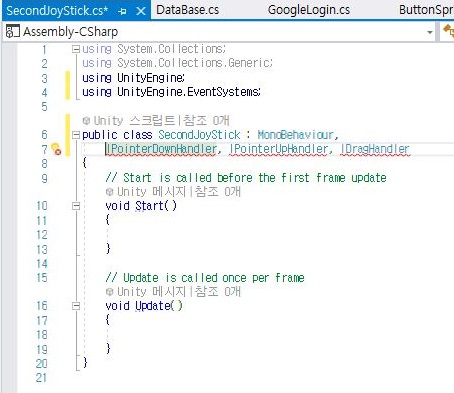Open the Assembly-CSharp project dropdown

[x=430, y=32]
